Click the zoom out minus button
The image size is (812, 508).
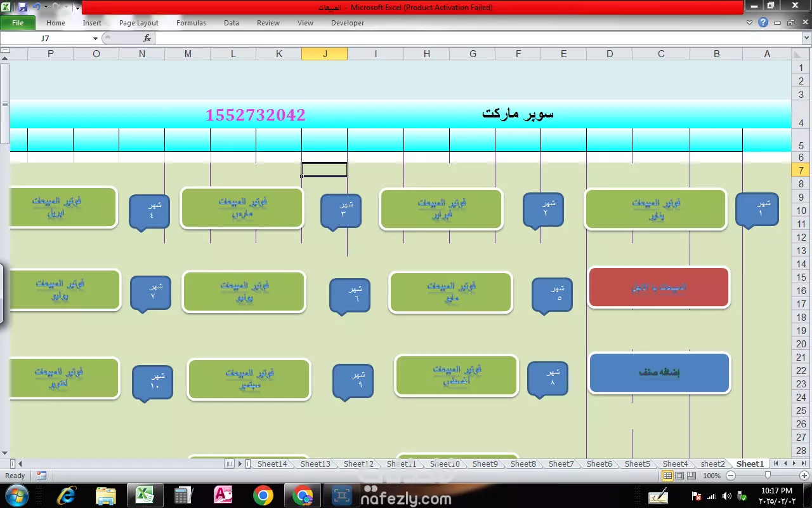730,476
